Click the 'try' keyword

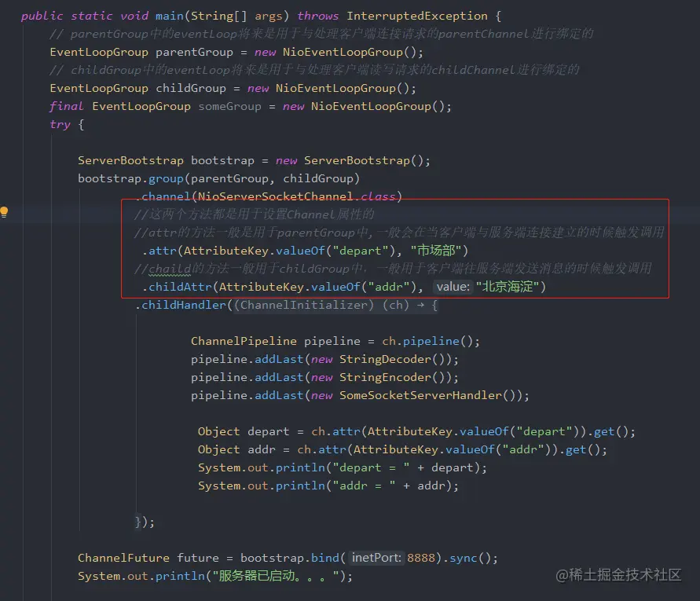click(x=60, y=125)
